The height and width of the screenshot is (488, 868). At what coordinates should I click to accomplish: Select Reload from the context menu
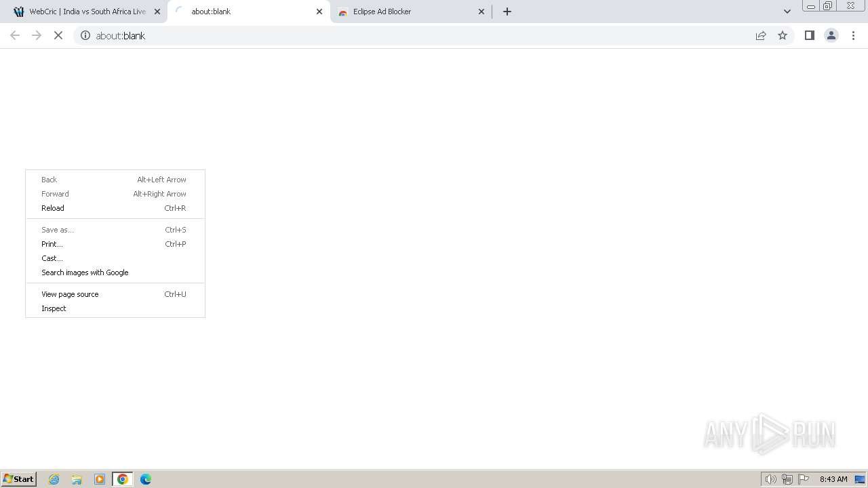(115, 208)
